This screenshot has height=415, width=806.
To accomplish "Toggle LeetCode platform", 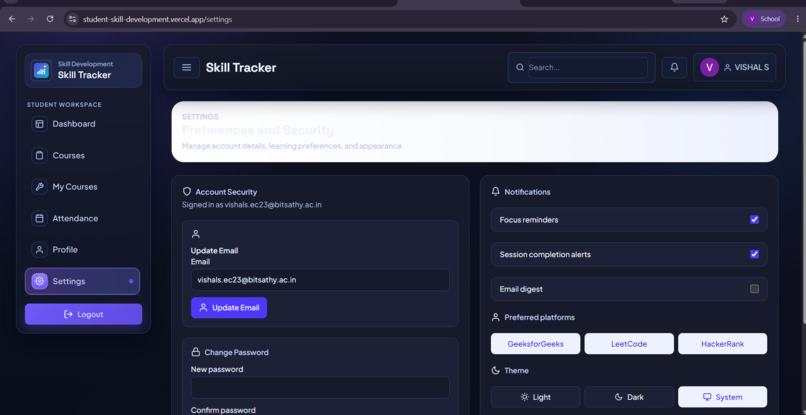I will [x=629, y=344].
